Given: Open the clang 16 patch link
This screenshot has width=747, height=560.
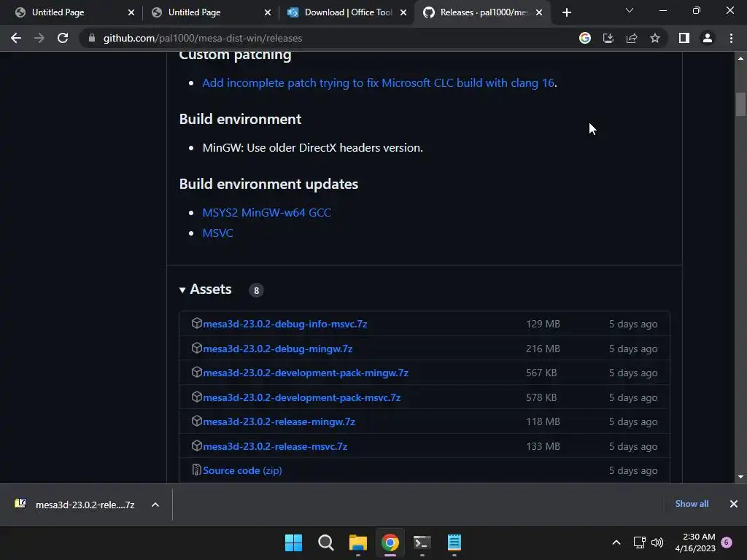Looking at the screenshot, I should (x=379, y=83).
